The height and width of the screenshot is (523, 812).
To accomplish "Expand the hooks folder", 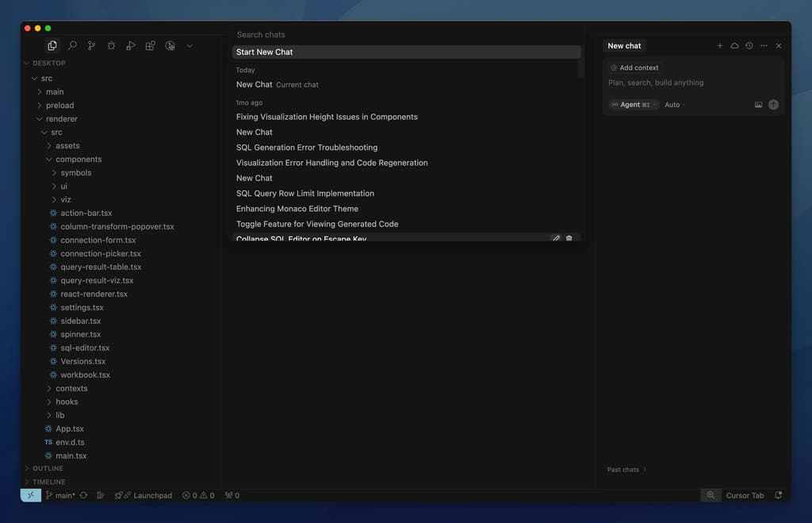I will point(67,402).
